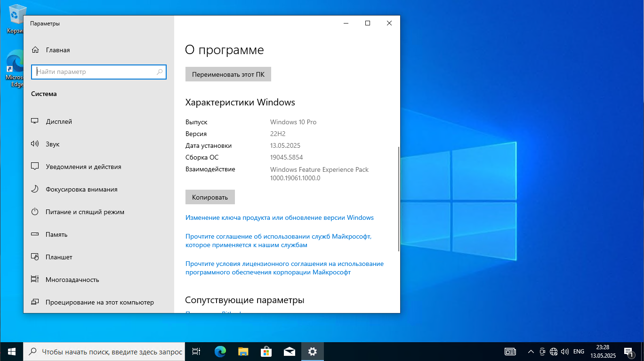
Task: Click the Характеристики Windows heading
Action: point(240,102)
